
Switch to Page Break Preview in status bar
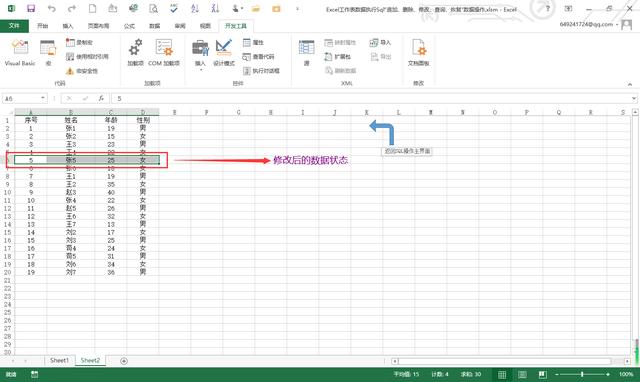[x=542, y=374]
